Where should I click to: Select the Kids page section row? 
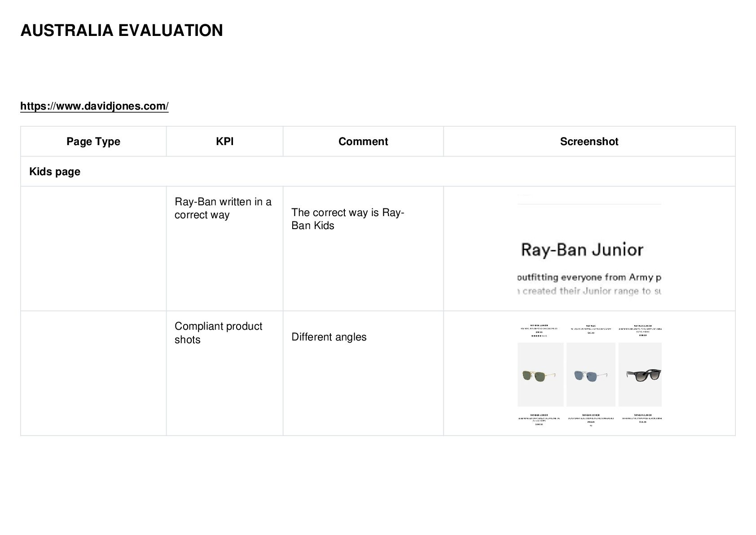(378, 172)
